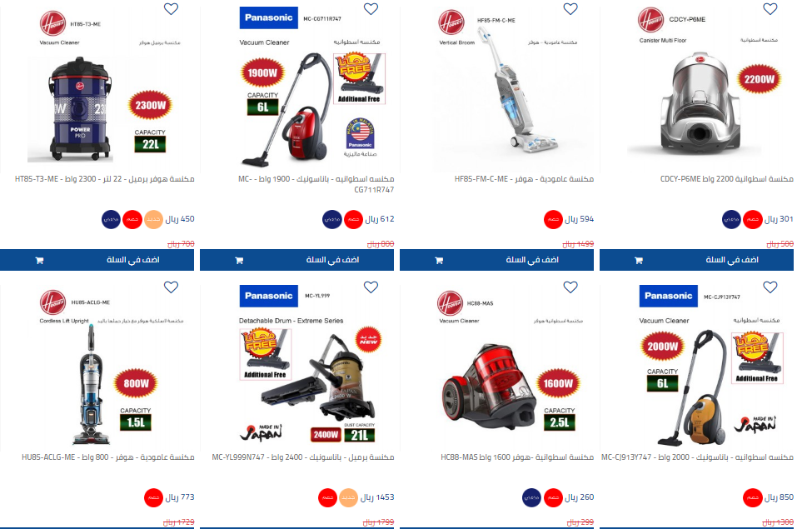Add Hoover HF85-FM-C-ME to wishlist

(570, 9)
